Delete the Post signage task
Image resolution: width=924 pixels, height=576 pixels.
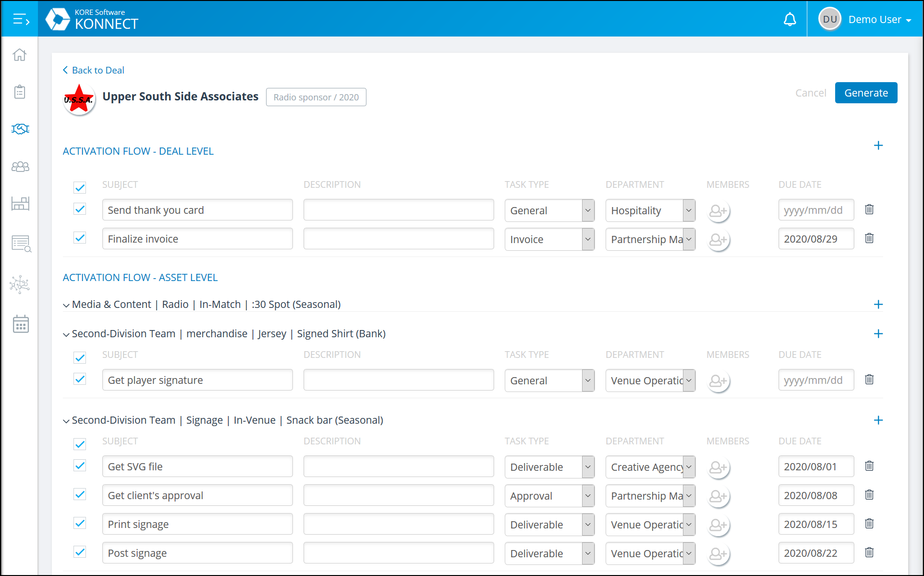point(869,552)
